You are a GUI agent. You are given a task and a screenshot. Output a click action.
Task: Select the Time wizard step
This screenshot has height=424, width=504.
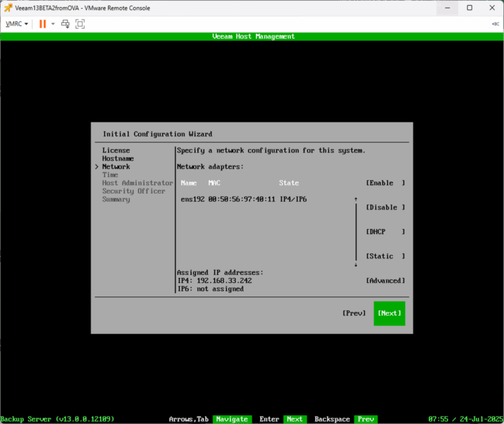pos(110,175)
